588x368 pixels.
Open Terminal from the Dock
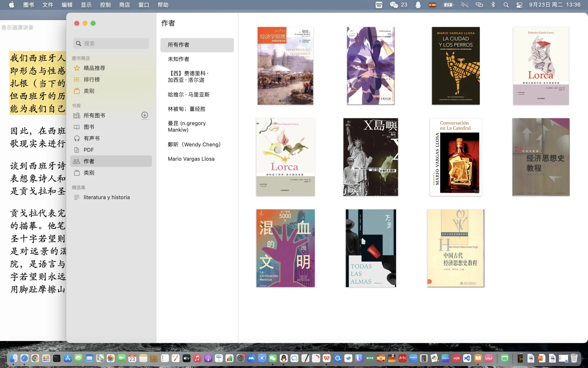(x=57, y=358)
